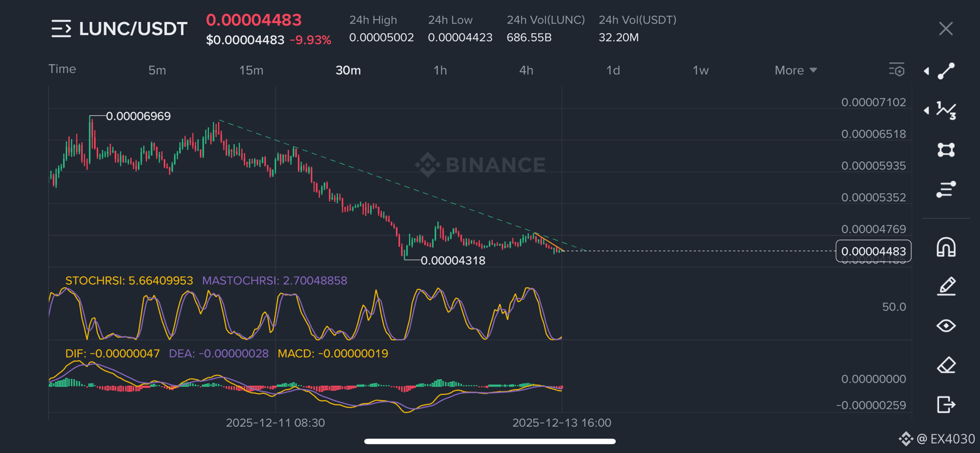Viewport: 980px width, 453px height.
Task: Click the 24h Low value 0.00004423
Action: tap(460, 37)
